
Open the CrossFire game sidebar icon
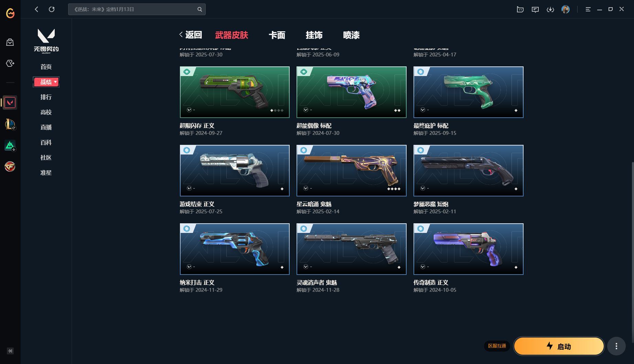[x=10, y=167]
